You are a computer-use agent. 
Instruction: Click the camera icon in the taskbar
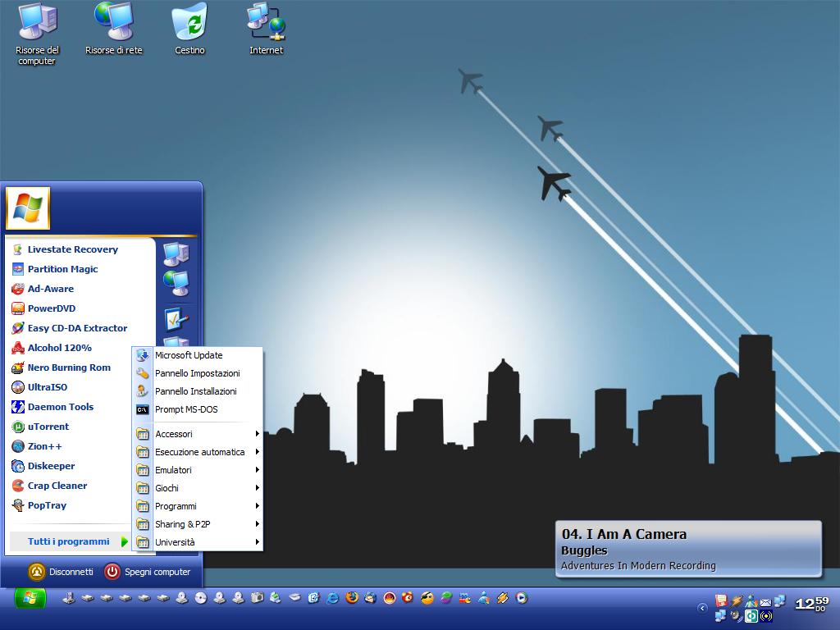pos(257,597)
